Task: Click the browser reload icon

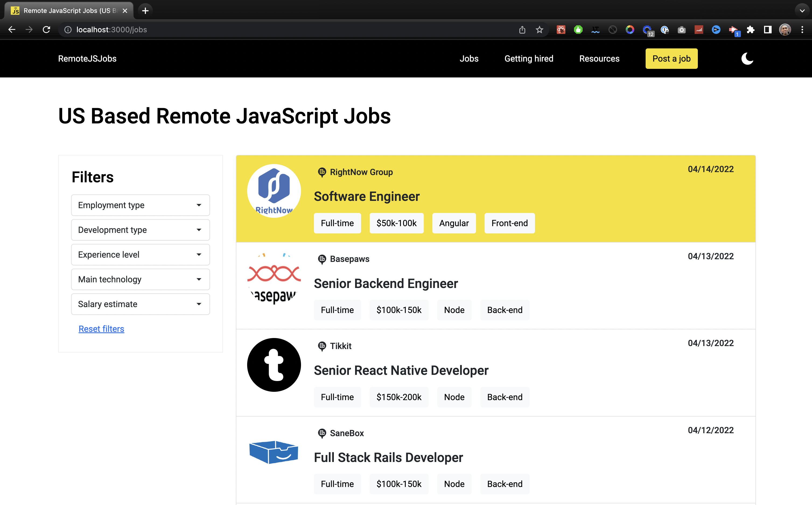Action: coord(47,30)
